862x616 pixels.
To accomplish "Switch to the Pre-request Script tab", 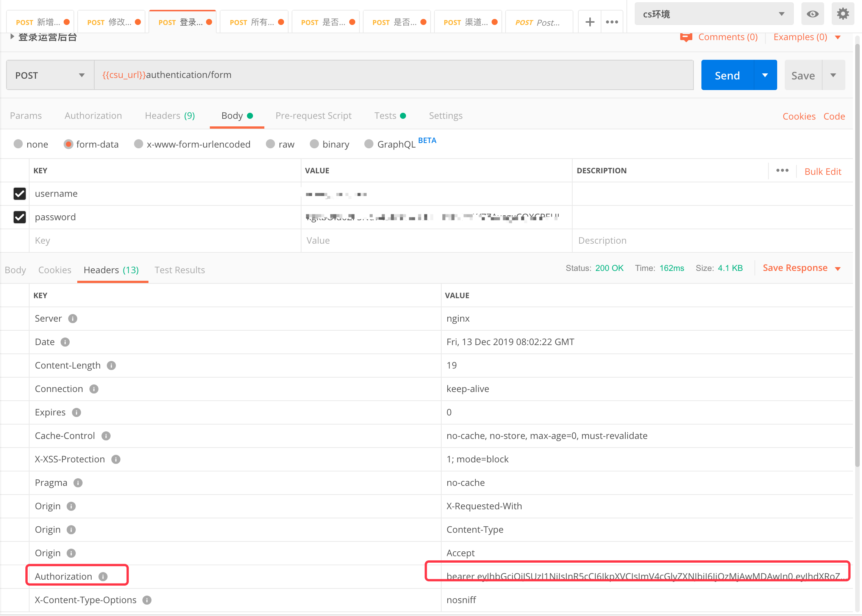I will pyautogui.click(x=313, y=116).
